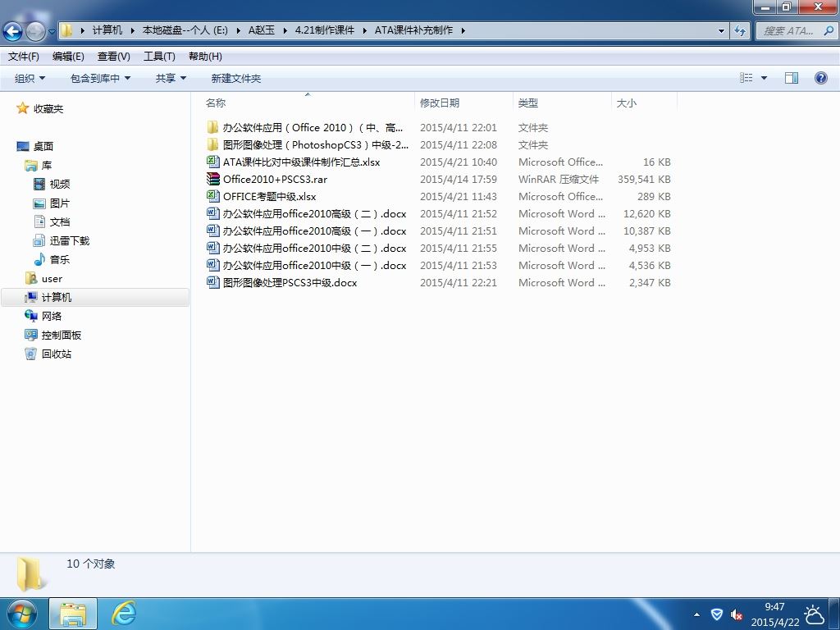Select file ATA课件比对中级课件制作汇总.xlsx
This screenshot has height=630, width=840.
(x=301, y=162)
